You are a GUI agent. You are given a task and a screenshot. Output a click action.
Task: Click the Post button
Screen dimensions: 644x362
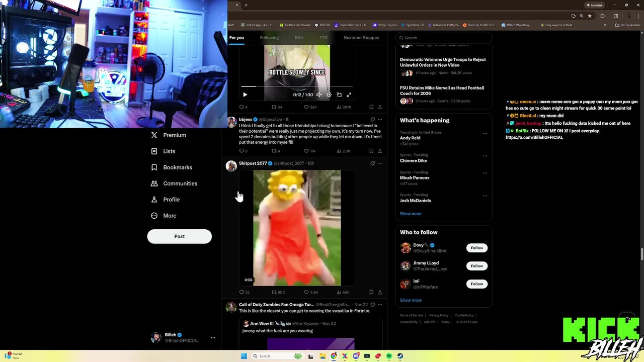point(180,236)
